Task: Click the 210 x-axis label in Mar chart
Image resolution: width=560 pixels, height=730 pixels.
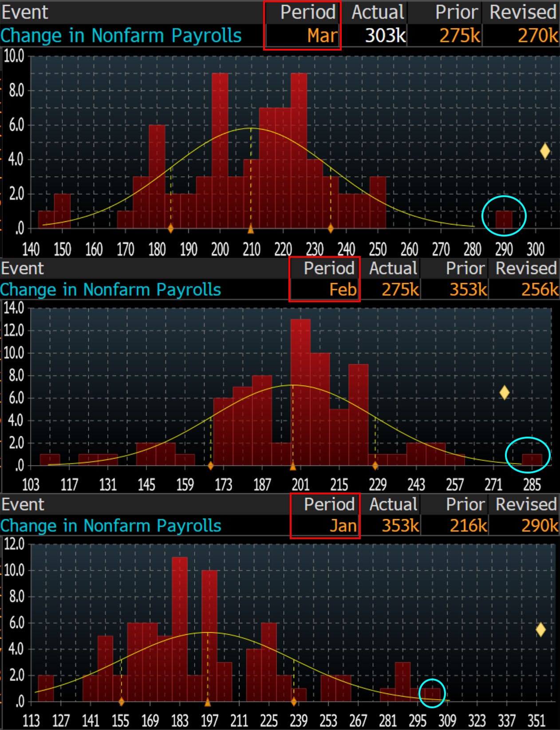Action: 252,249
